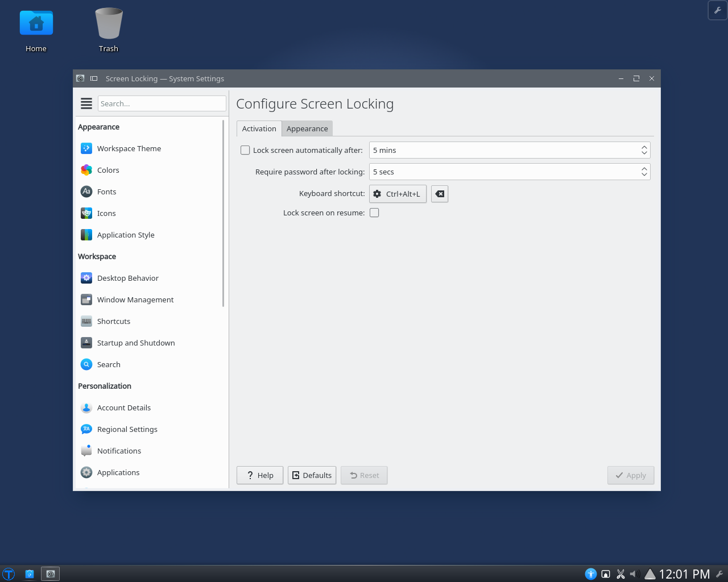Click the Reset button
728x582 pixels.
[364, 475]
